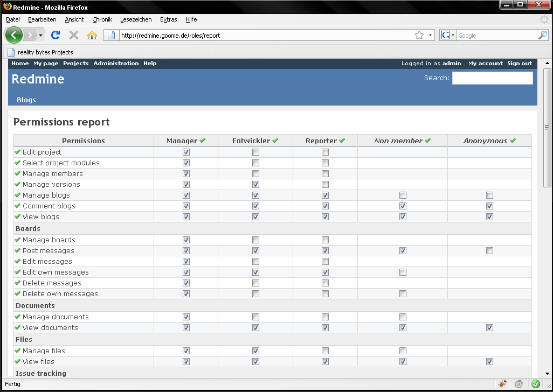Open the Hilfe menu
553x392 pixels.
coord(191,19)
